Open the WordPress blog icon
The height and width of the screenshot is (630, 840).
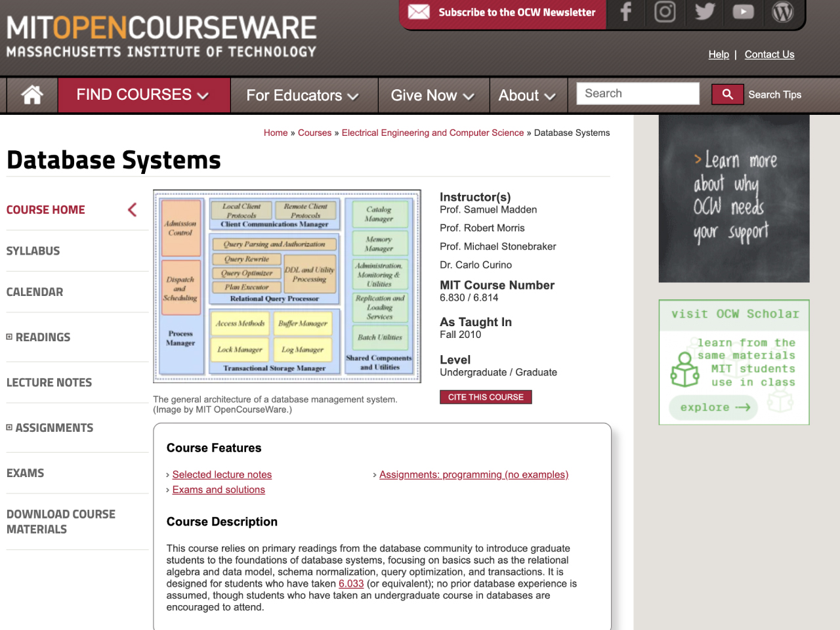click(783, 12)
